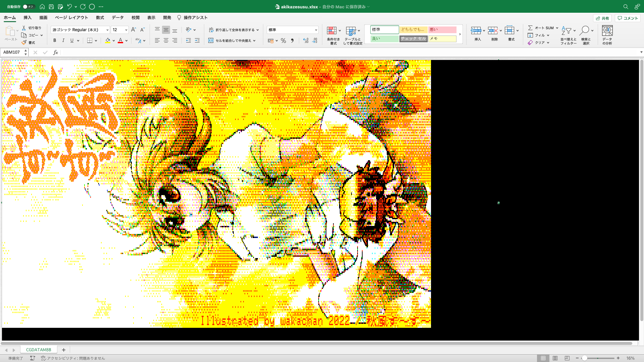Click the Home icon in the title bar
This screenshot has height=362, width=644.
(x=42, y=7)
